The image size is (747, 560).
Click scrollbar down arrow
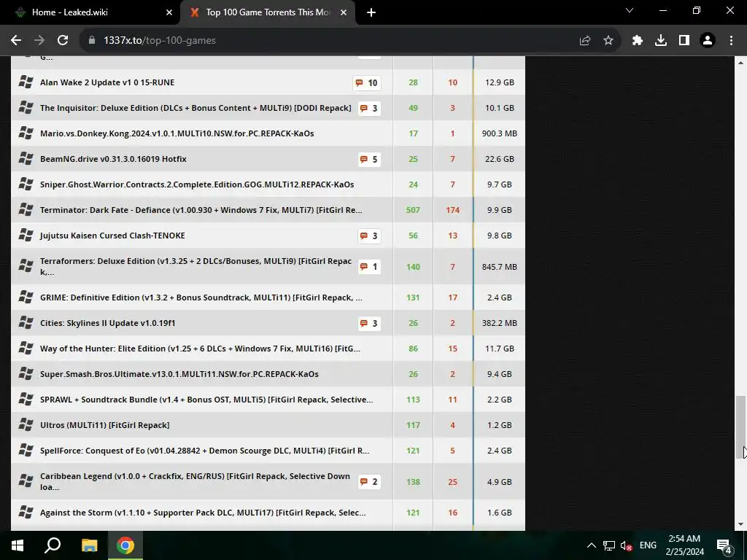[x=740, y=524]
